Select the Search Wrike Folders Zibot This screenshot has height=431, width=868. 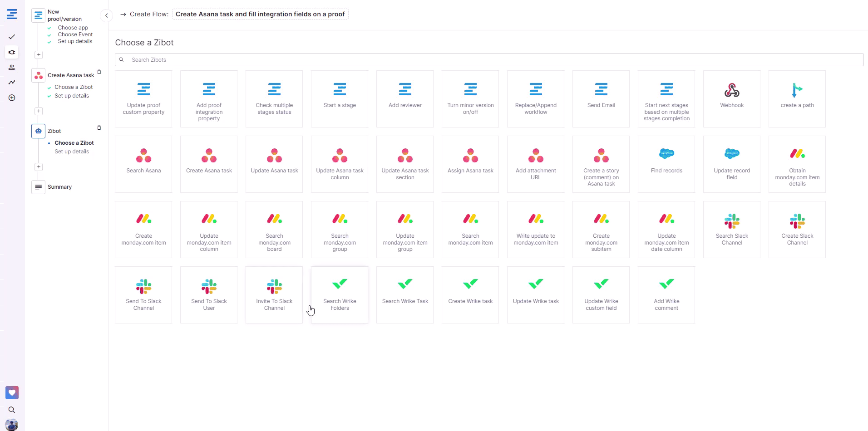tap(340, 295)
